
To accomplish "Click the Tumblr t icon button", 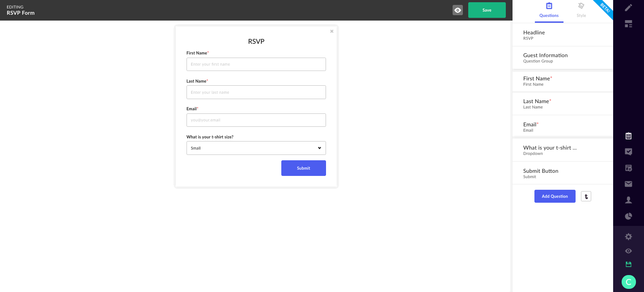I will [x=586, y=196].
